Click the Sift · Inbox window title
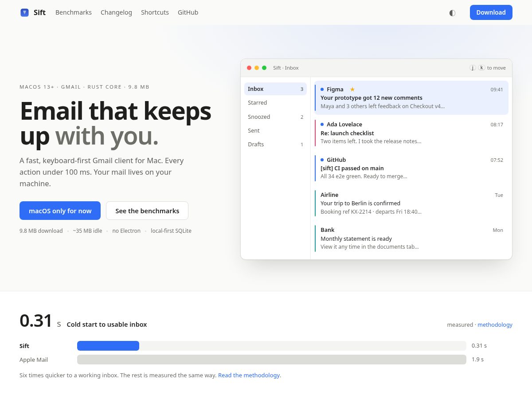The image size is (532, 399). 286,68
